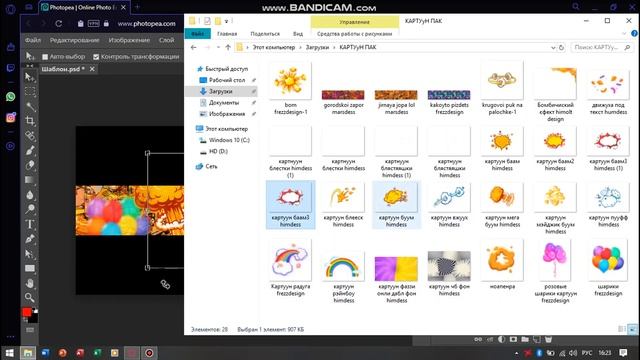Select the Zoom magnifier tool
The image size is (640, 360).
click(30, 298)
